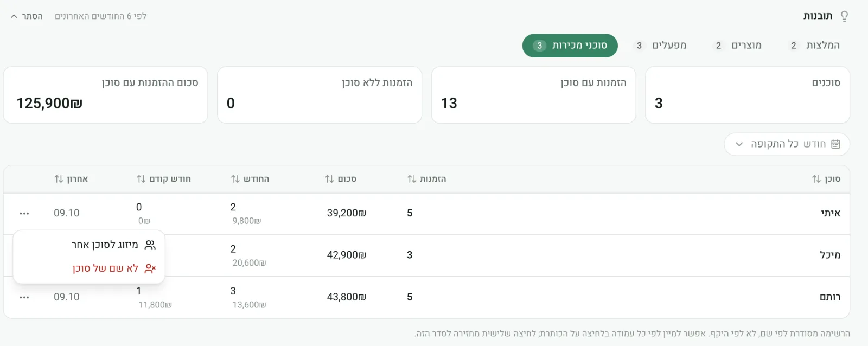
Task: Sort by the "החודש" column header
Action: 250,179
